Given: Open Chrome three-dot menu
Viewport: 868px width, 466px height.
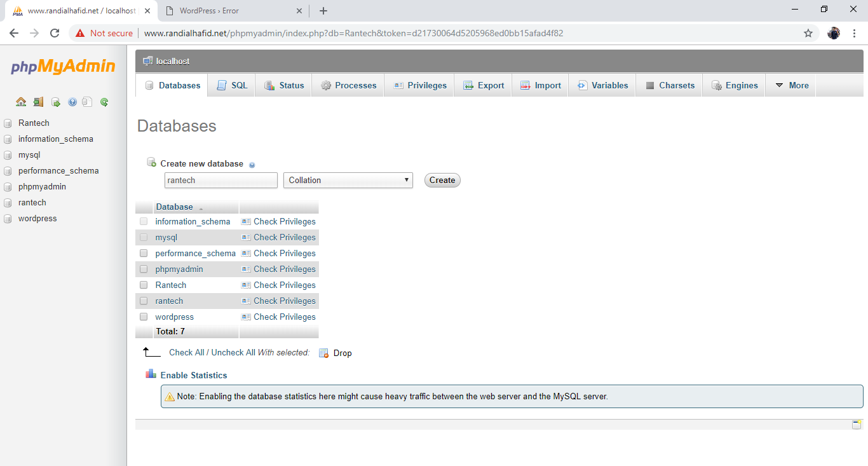Looking at the screenshot, I should coord(854,33).
